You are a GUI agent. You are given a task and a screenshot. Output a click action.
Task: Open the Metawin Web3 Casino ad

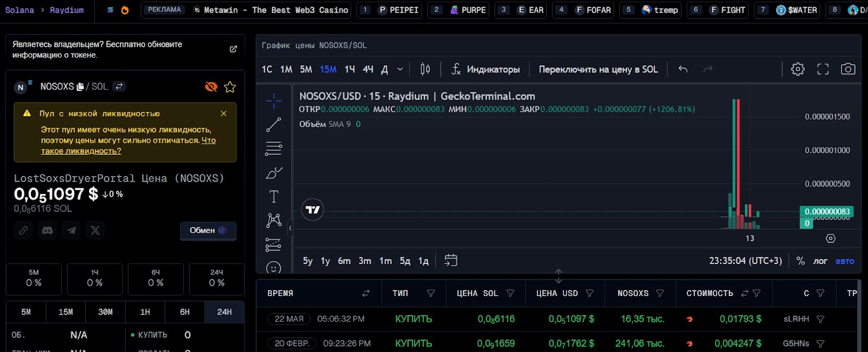pyautogui.click(x=246, y=10)
